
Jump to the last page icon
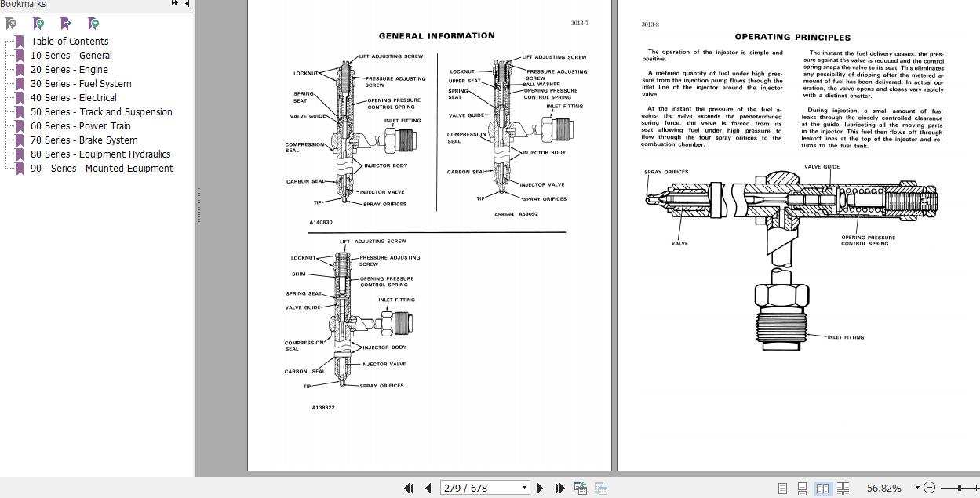559,488
